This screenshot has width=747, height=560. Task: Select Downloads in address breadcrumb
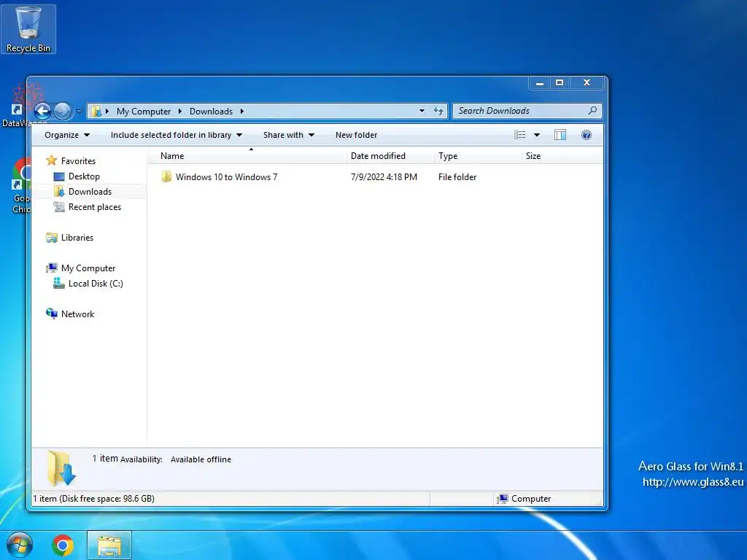[211, 111]
